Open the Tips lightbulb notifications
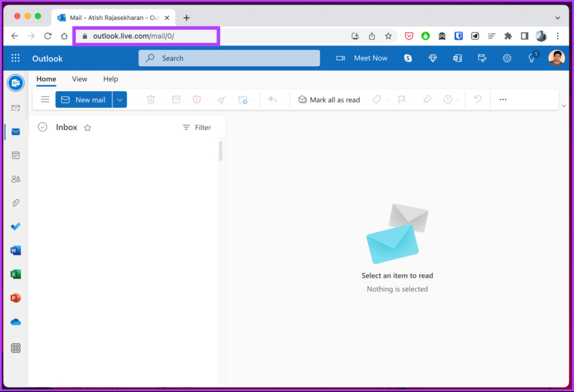 click(x=531, y=58)
